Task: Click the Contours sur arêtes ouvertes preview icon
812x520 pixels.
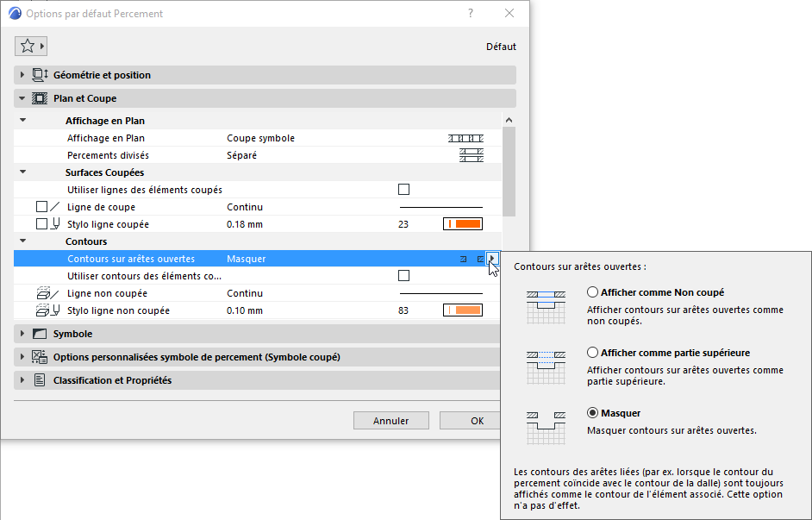Action: point(472,259)
